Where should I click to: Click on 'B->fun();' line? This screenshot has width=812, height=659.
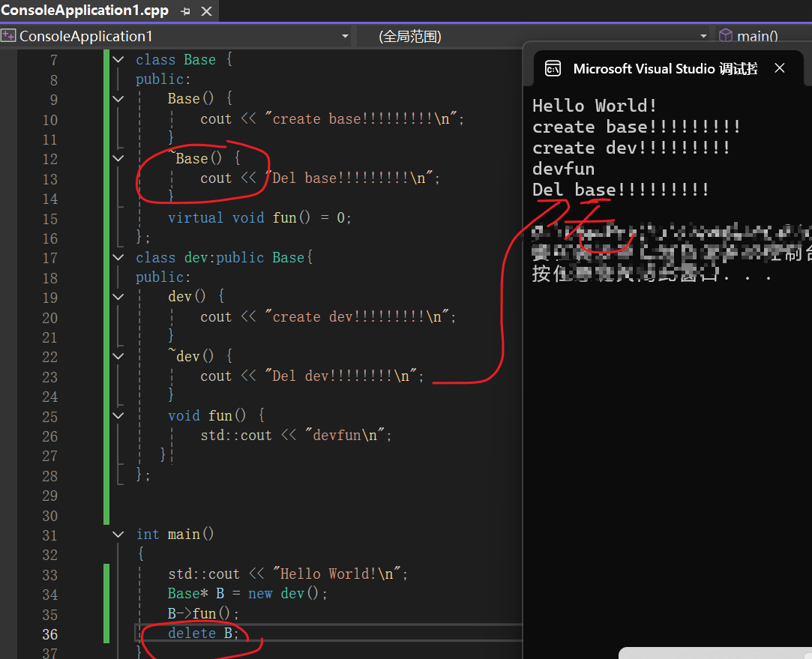click(x=203, y=613)
